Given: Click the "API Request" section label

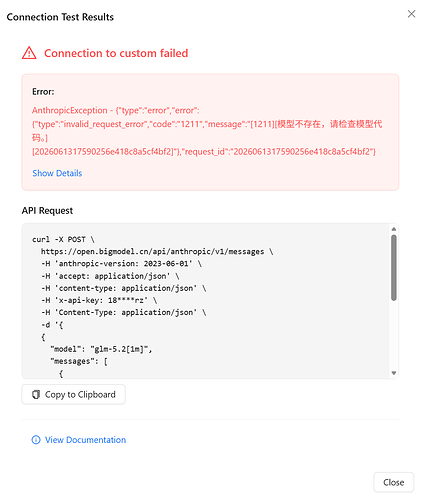Looking at the screenshot, I should [x=47, y=211].
